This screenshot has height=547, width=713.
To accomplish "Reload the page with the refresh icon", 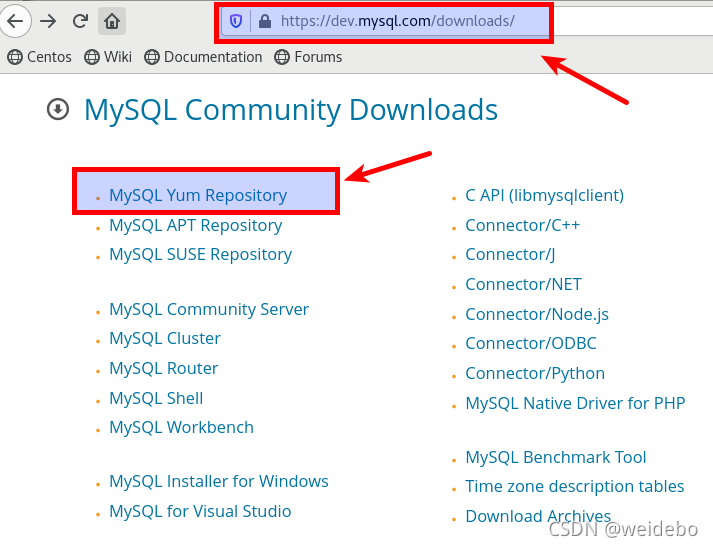I will click(x=80, y=21).
